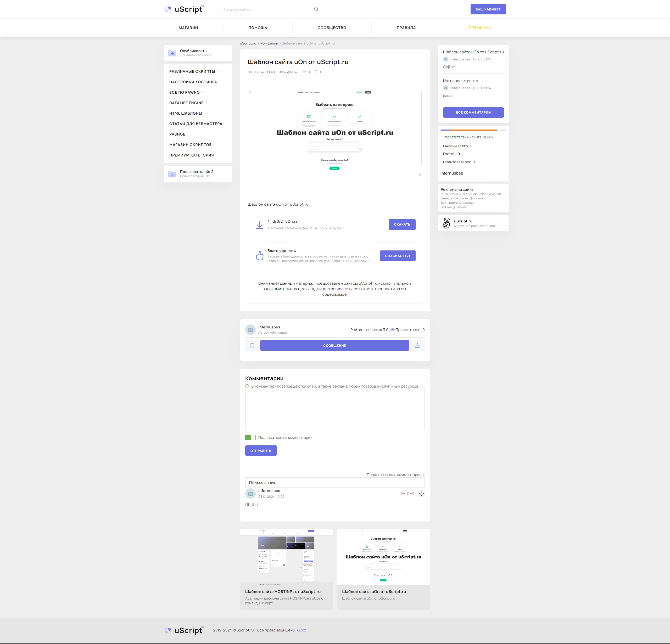Open Мои файлы breadcrumb link
This screenshot has width=670, height=644.
point(269,43)
